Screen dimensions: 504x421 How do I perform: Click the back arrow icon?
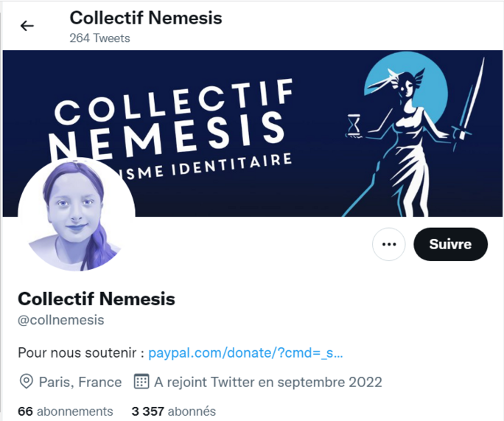click(27, 27)
